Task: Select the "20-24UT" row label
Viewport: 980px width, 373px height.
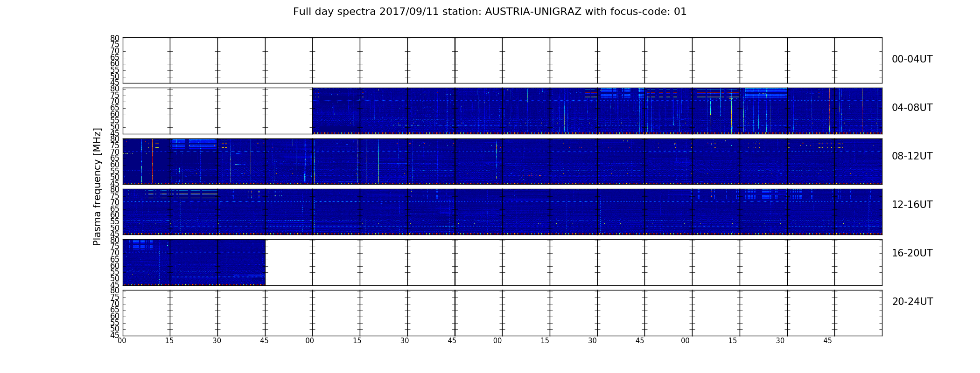Action: [912, 302]
